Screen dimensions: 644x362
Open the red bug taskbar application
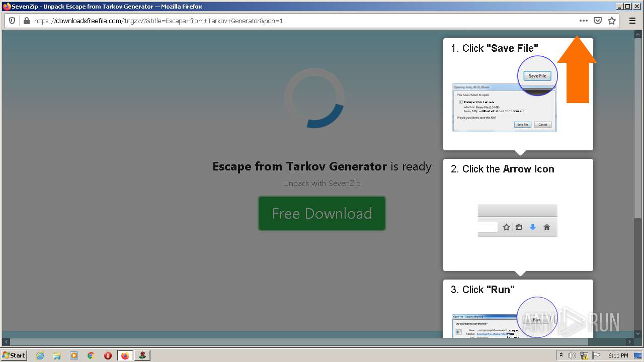(142, 355)
